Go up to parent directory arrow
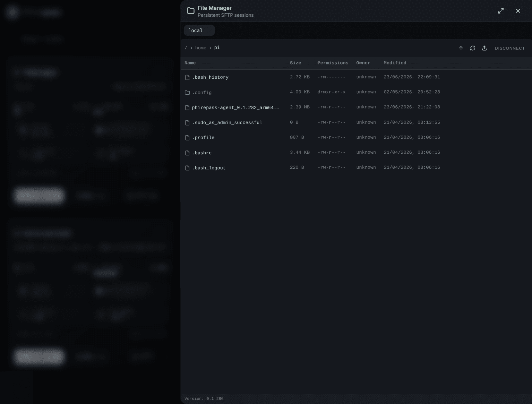Viewport: 532px width, 404px height. pyautogui.click(x=461, y=48)
